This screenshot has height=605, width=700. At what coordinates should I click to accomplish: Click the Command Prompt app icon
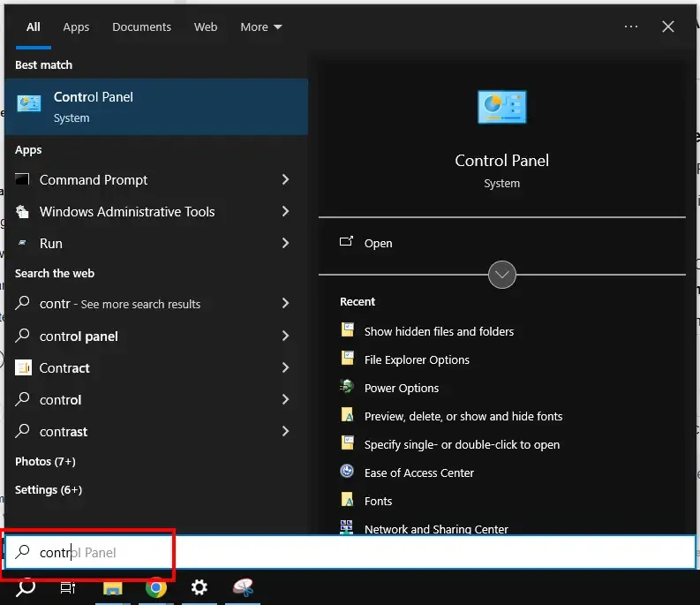point(22,179)
